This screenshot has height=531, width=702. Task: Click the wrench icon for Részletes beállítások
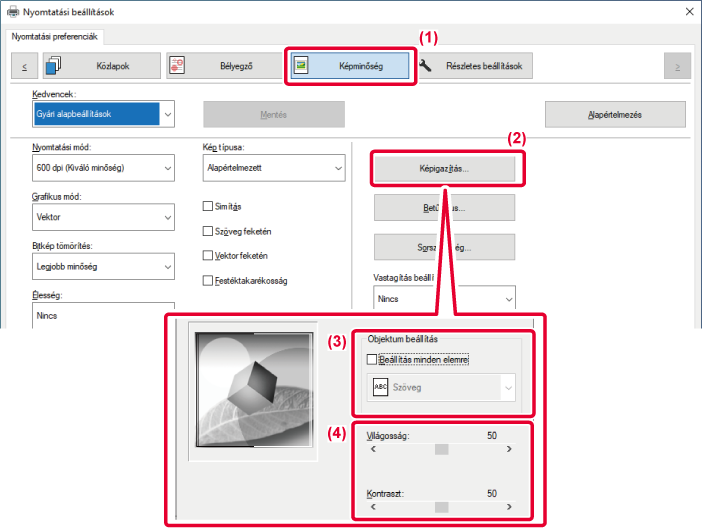tap(426, 66)
